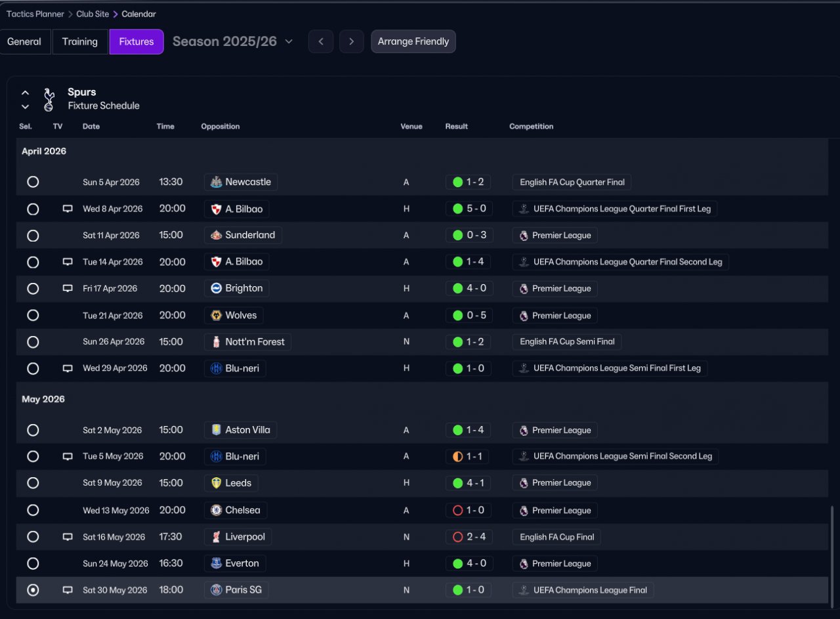
Task: Click the Paris SG club badge icon
Action: pyautogui.click(x=216, y=589)
